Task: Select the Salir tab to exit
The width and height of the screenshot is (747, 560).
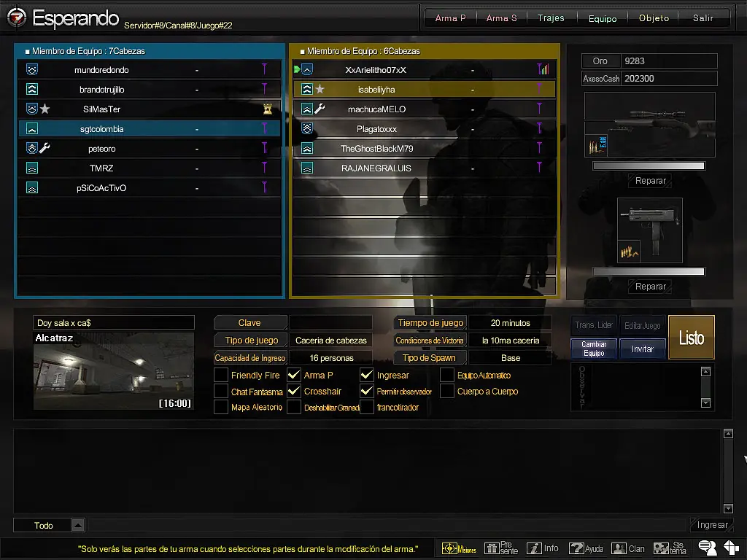Action: click(703, 18)
